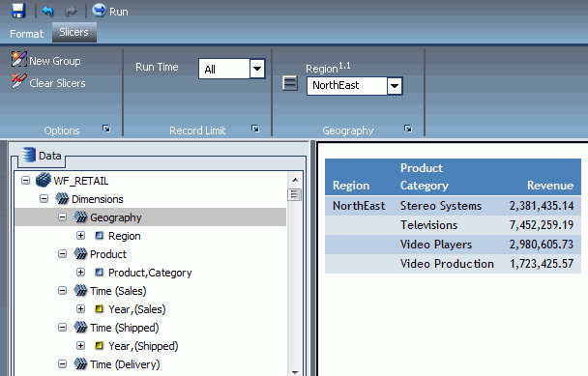Select the Region tree item

[117, 236]
